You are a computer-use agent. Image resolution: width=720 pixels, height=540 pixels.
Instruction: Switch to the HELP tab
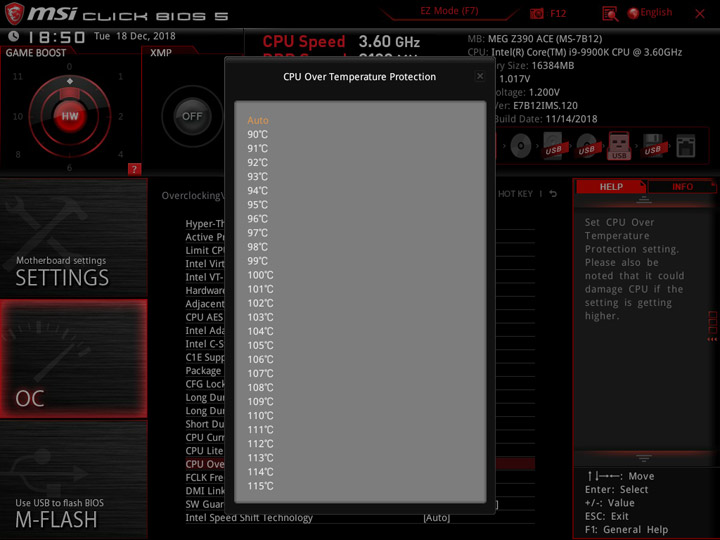coord(611,187)
